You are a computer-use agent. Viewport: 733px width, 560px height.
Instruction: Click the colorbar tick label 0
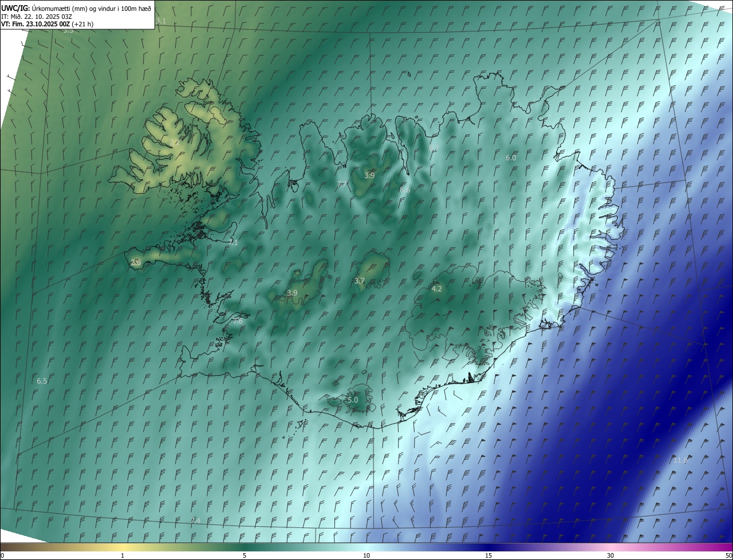(2, 555)
